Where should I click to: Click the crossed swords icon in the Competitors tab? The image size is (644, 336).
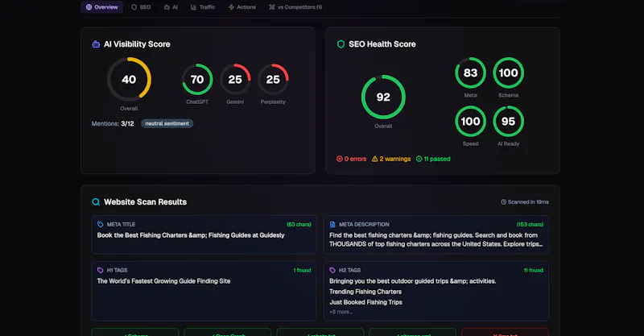[x=272, y=7]
